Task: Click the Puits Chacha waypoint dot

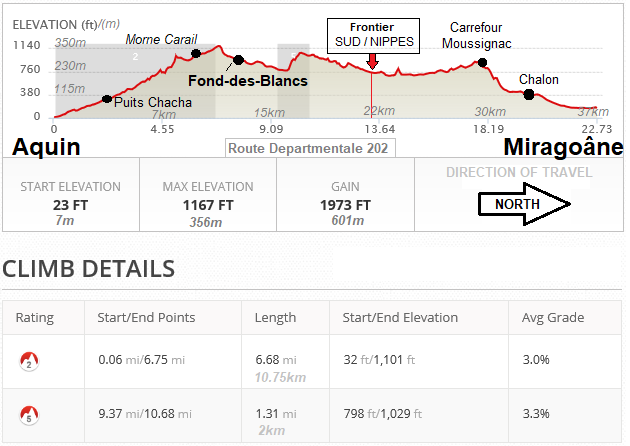Action: 107,98
